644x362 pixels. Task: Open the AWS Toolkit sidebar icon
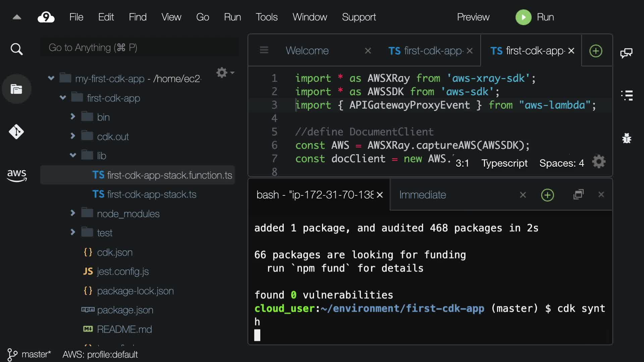tap(16, 175)
